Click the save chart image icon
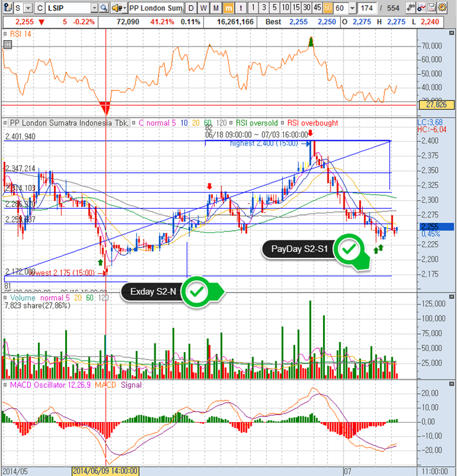Image resolution: width=457 pixels, height=476 pixels. [432, 7]
